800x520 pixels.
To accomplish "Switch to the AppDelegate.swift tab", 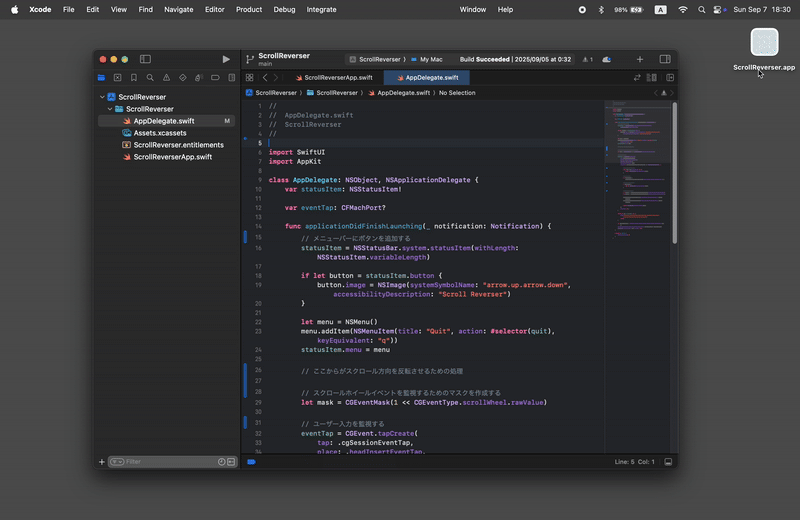I will pyautogui.click(x=427, y=78).
